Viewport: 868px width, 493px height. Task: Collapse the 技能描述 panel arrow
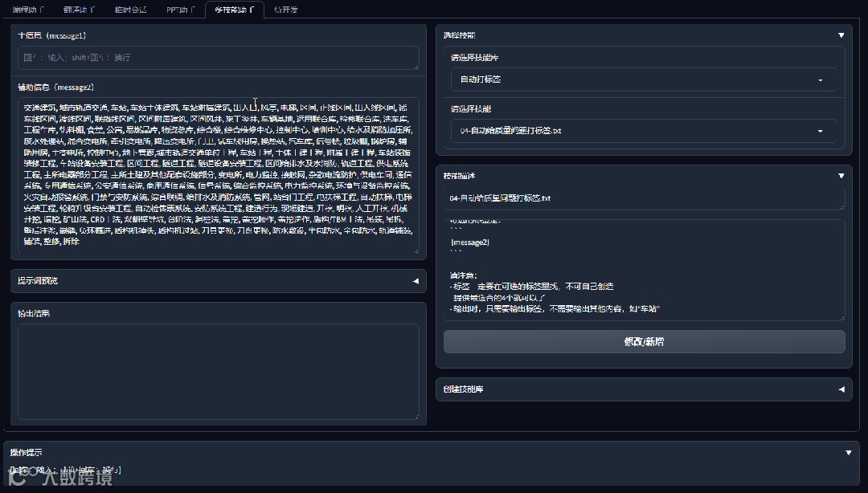841,176
